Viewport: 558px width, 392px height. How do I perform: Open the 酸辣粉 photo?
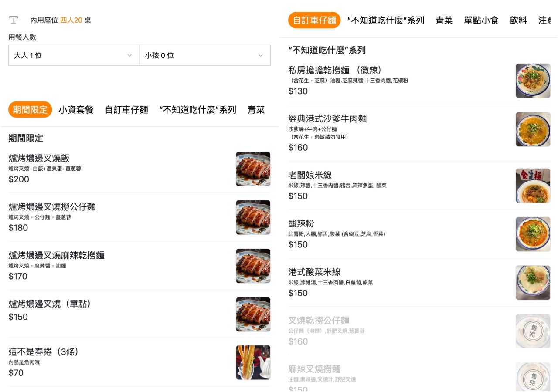click(x=533, y=234)
